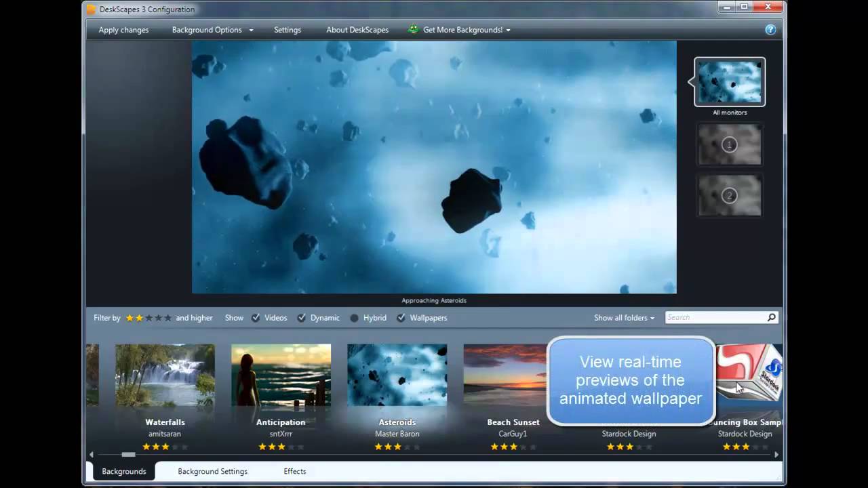Enable the Hybrid checkbox
The width and height of the screenshot is (868, 488).
tap(355, 317)
